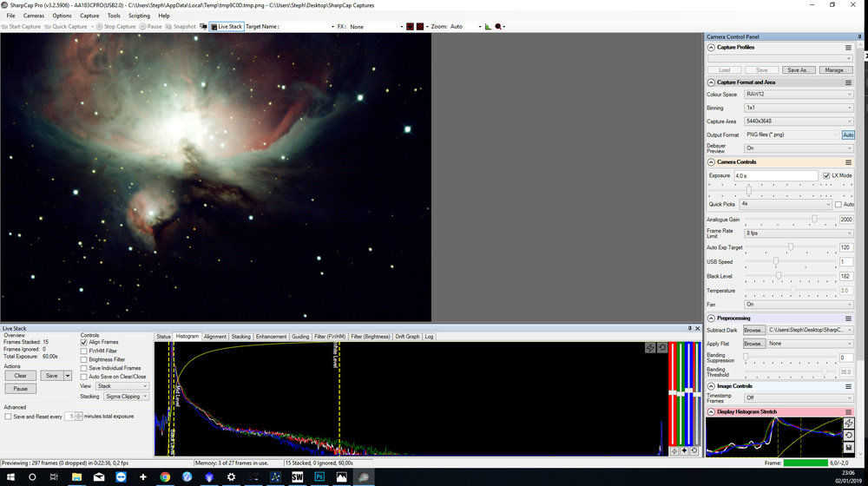Open the Camera Controls section menu icon
868x486 pixels.
tap(848, 162)
